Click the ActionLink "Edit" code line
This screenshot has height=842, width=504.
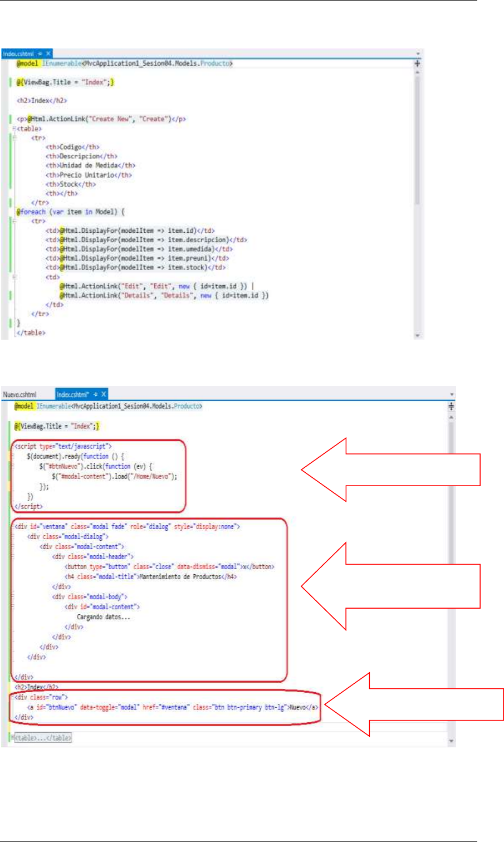[157, 286]
